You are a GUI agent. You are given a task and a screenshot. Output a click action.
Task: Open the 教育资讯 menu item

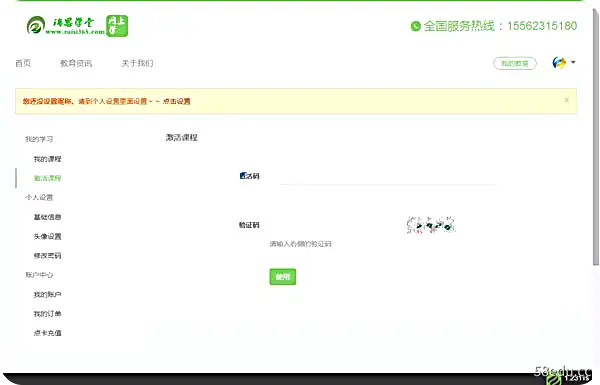[x=76, y=63]
